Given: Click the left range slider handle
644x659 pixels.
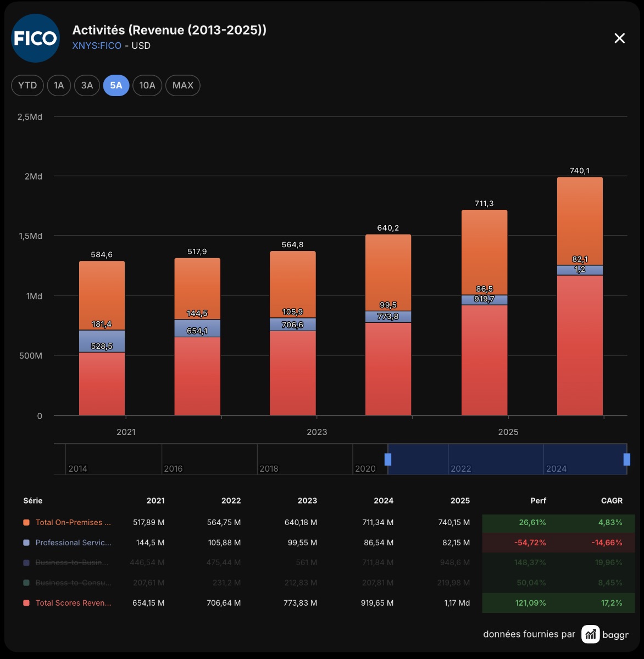Looking at the screenshot, I should [x=388, y=459].
